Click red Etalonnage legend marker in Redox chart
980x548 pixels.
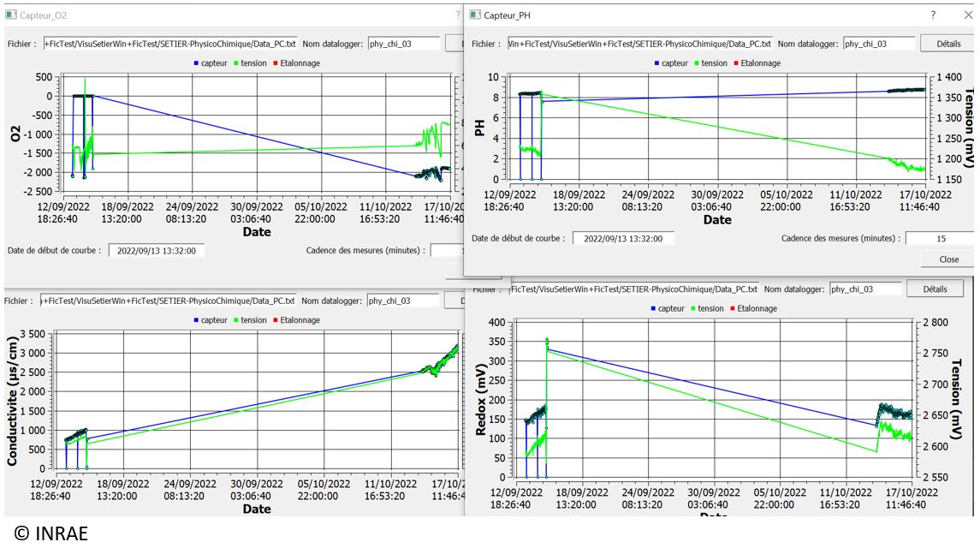coord(731,309)
